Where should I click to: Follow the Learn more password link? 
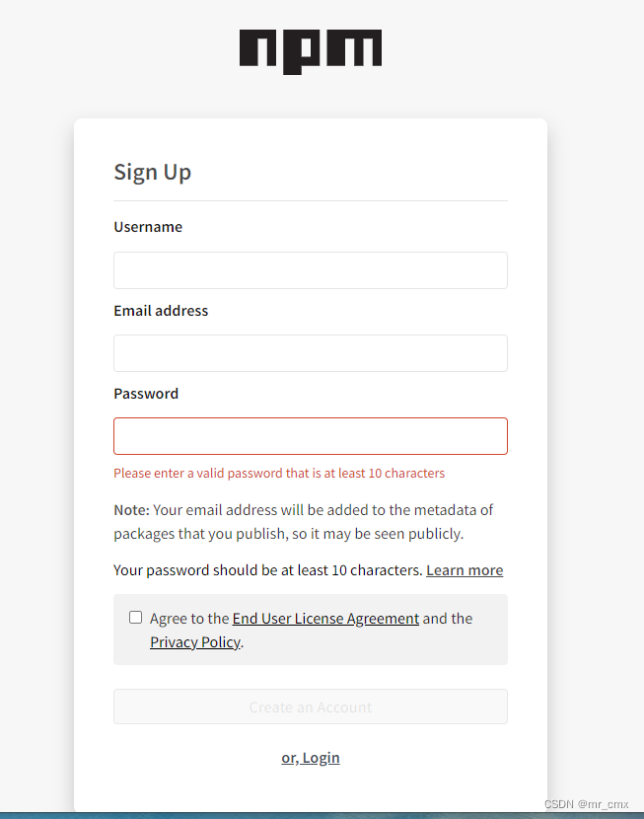465,570
